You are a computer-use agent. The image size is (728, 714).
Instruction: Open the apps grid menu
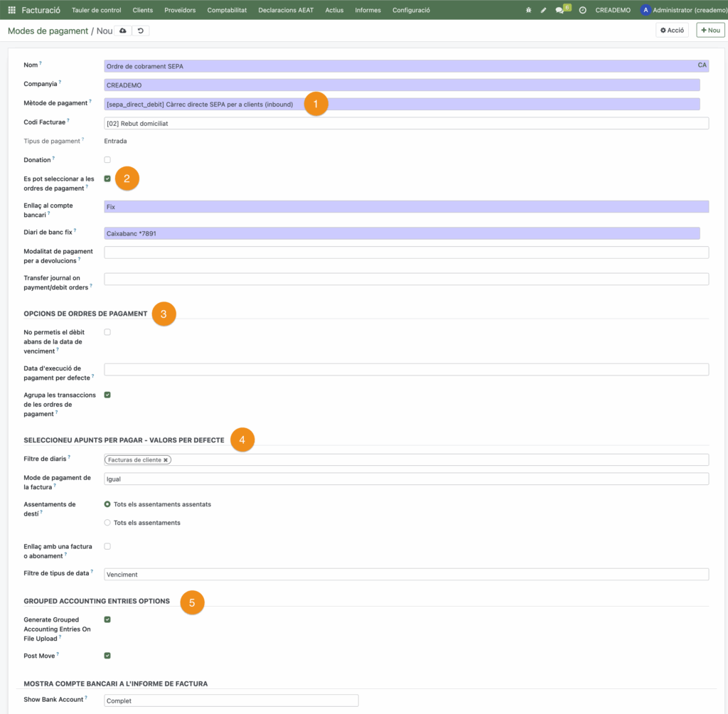(x=11, y=10)
